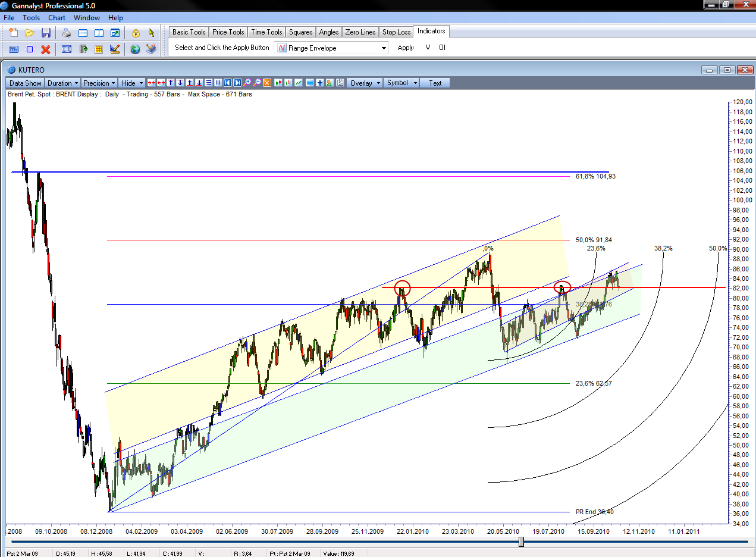The image size is (756, 557).
Task: Toggle the Data Show button
Action: (x=26, y=83)
